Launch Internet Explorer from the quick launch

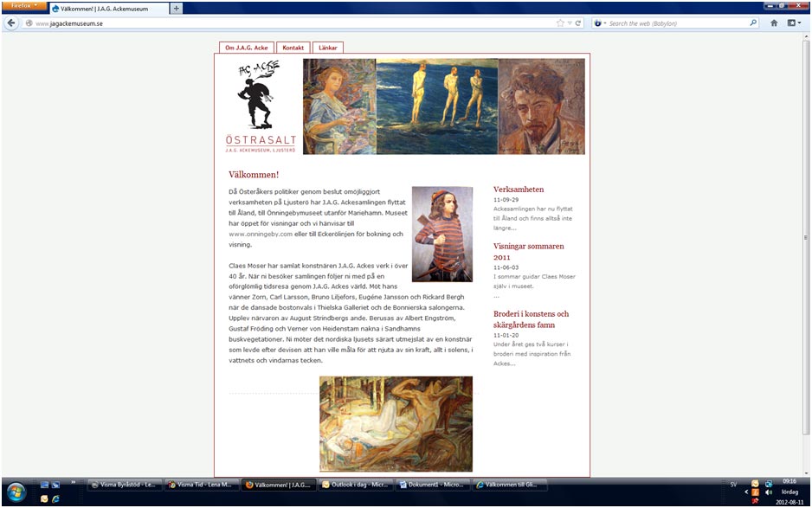coord(55,498)
